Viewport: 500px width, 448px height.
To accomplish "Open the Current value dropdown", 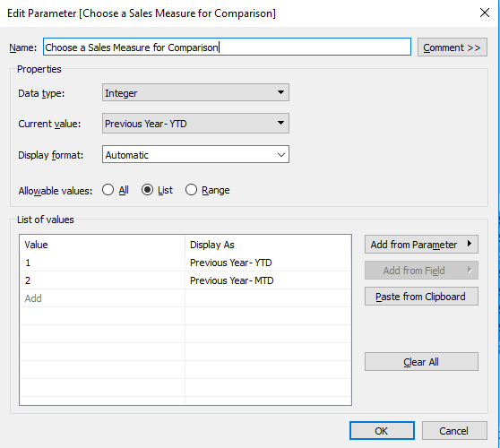I will coord(195,123).
